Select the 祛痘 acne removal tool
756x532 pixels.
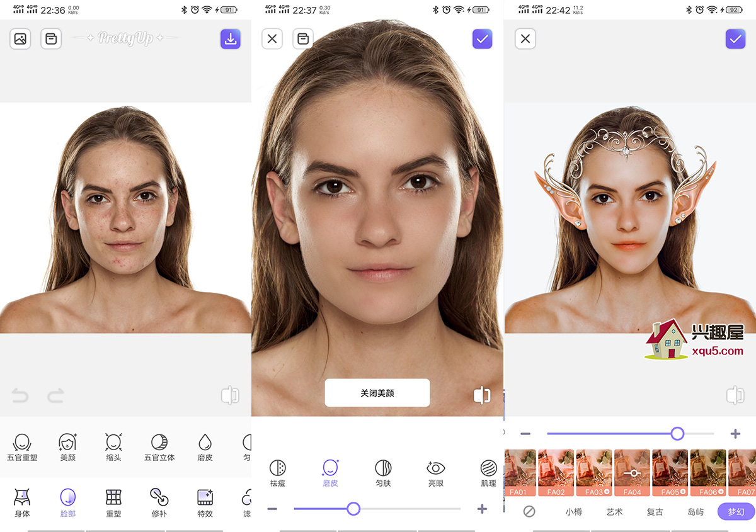tap(278, 473)
